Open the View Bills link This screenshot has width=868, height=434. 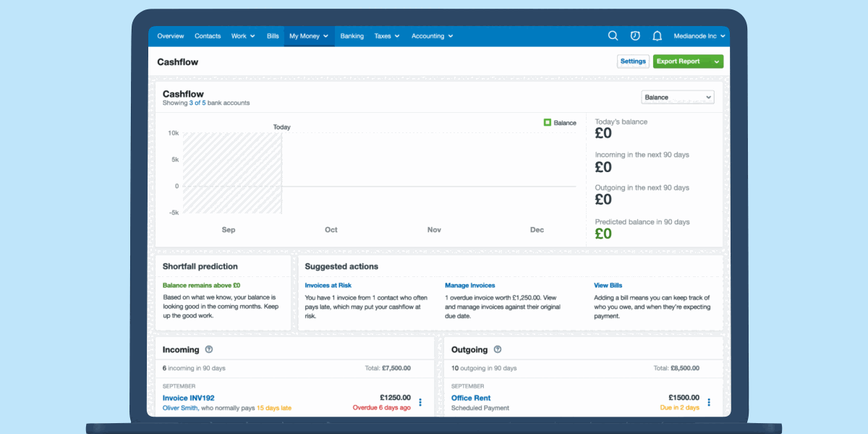[x=608, y=286]
